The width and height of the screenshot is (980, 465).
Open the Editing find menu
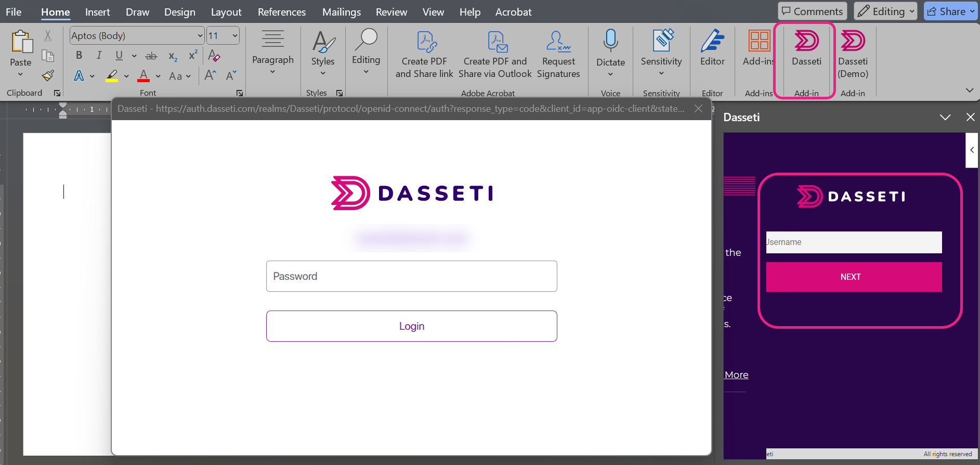click(366, 52)
